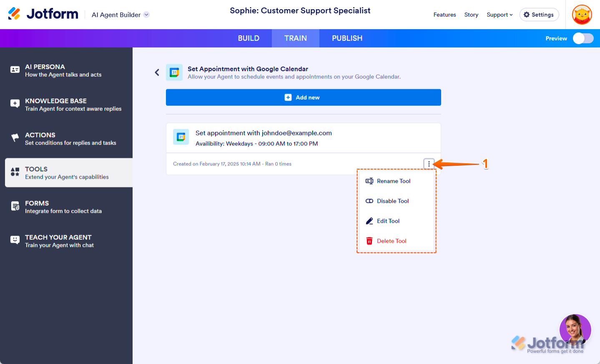Switch to the BUILD tab
The height and width of the screenshot is (364, 600).
coord(249,38)
